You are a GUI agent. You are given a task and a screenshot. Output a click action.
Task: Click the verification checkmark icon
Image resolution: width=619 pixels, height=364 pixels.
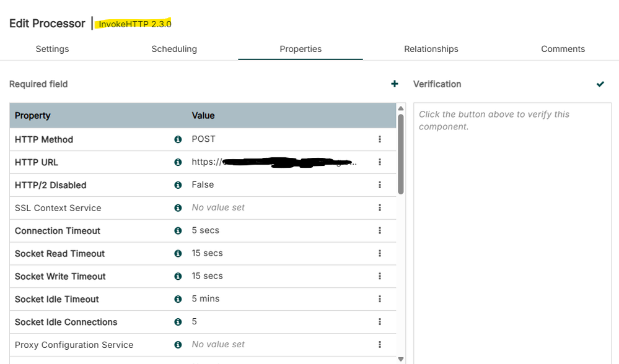pos(600,84)
